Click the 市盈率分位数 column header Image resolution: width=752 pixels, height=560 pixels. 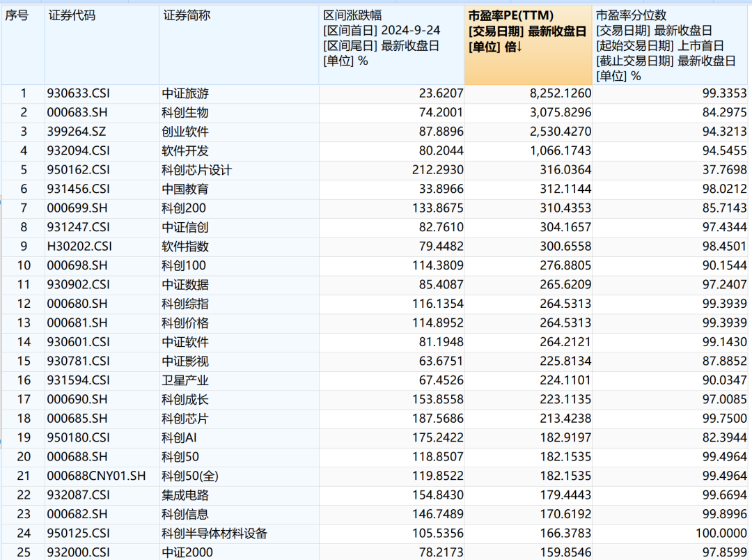coord(671,45)
